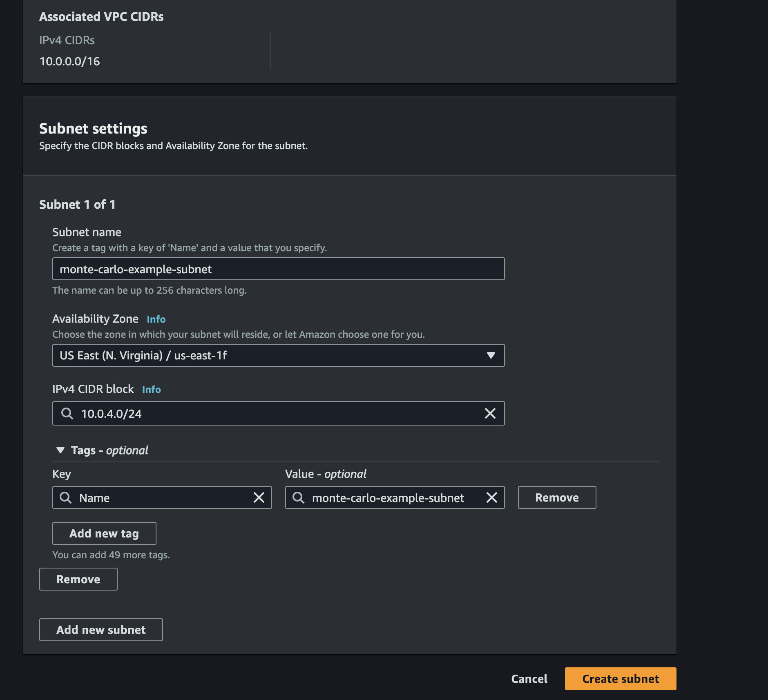
Task: Click the 'Subnet 1 of 1' heading
Action: coord(77,204)
